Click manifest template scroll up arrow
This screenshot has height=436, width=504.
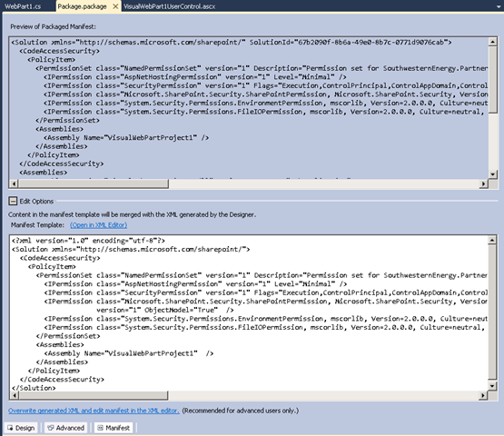(492, 240)
